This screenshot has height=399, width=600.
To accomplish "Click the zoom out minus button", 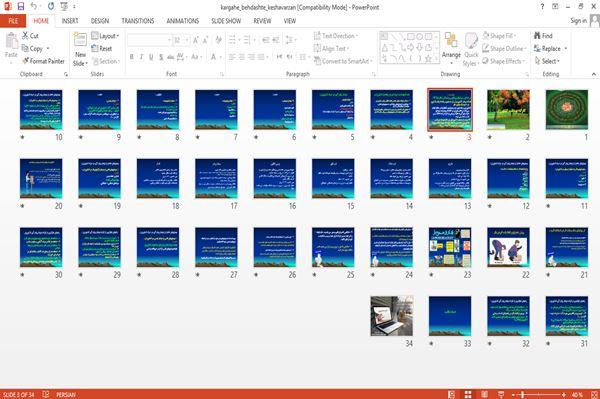I will (514, 394).
